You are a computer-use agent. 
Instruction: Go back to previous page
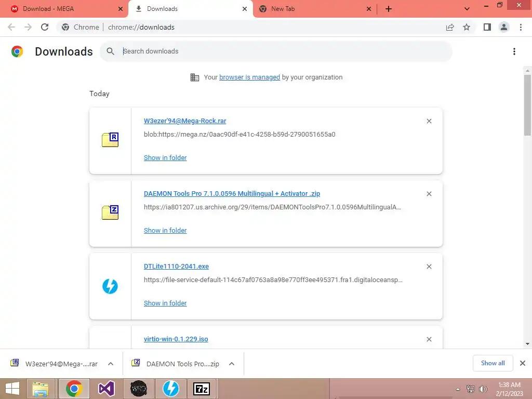point(11,27)
